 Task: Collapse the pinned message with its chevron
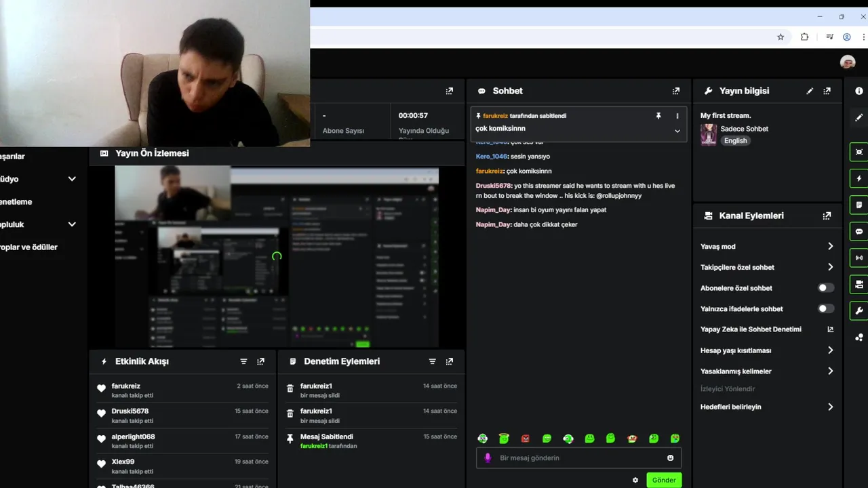[x=677, y=131]
